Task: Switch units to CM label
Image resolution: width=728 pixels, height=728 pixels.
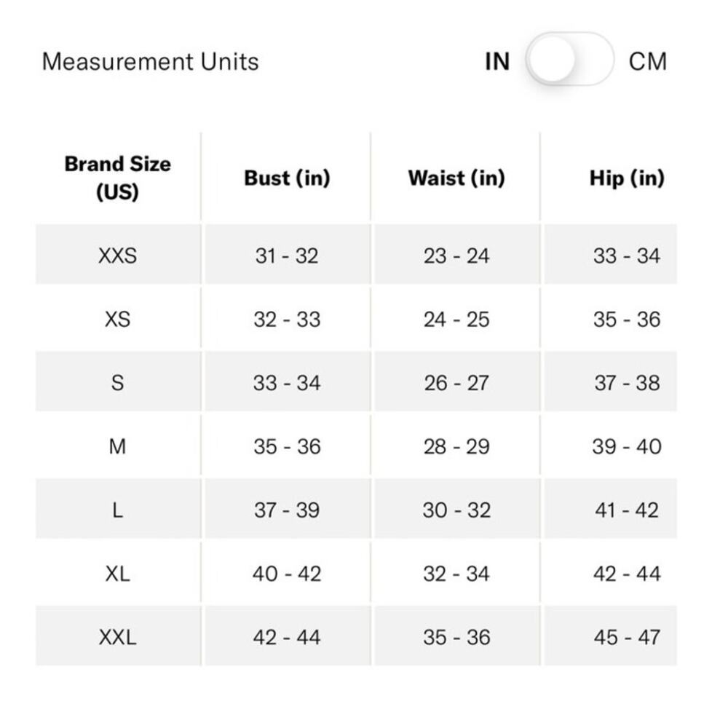Action: (647, 61)
